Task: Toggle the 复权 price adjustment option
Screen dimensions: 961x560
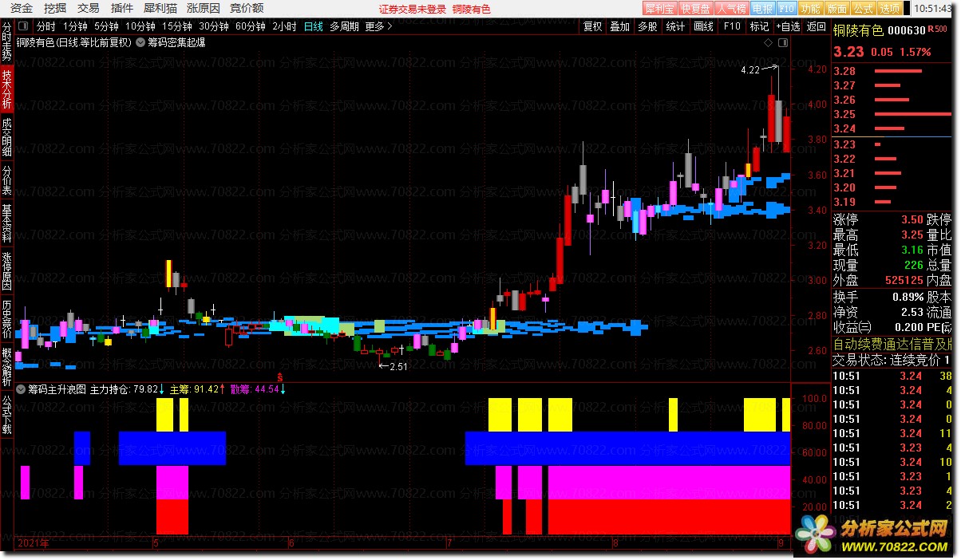Action: point(593,26)
